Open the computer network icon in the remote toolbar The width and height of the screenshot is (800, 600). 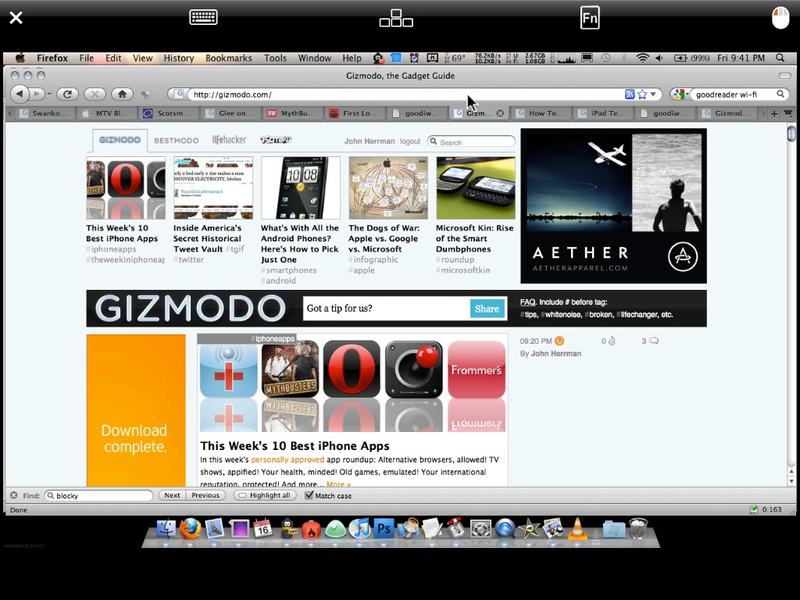(396, 18)
